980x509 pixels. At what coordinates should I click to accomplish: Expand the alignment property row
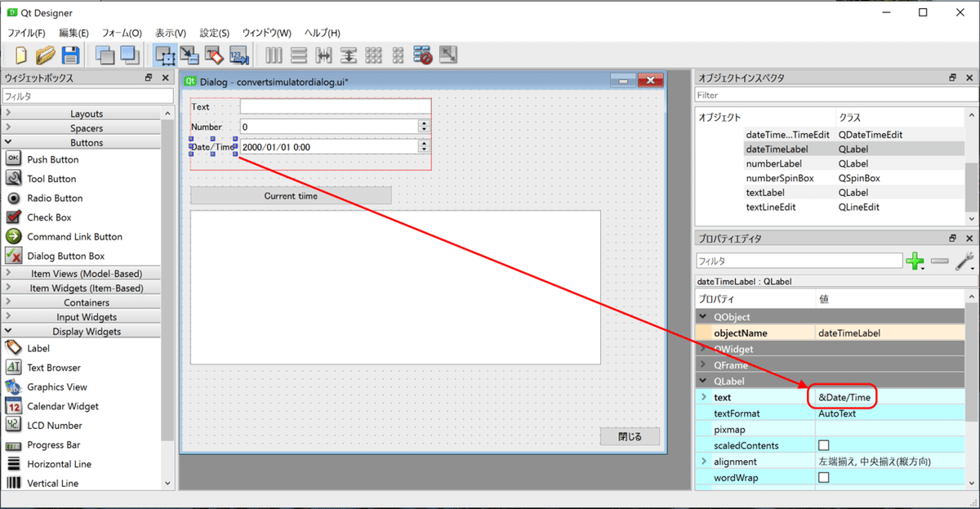pos(703,462)
